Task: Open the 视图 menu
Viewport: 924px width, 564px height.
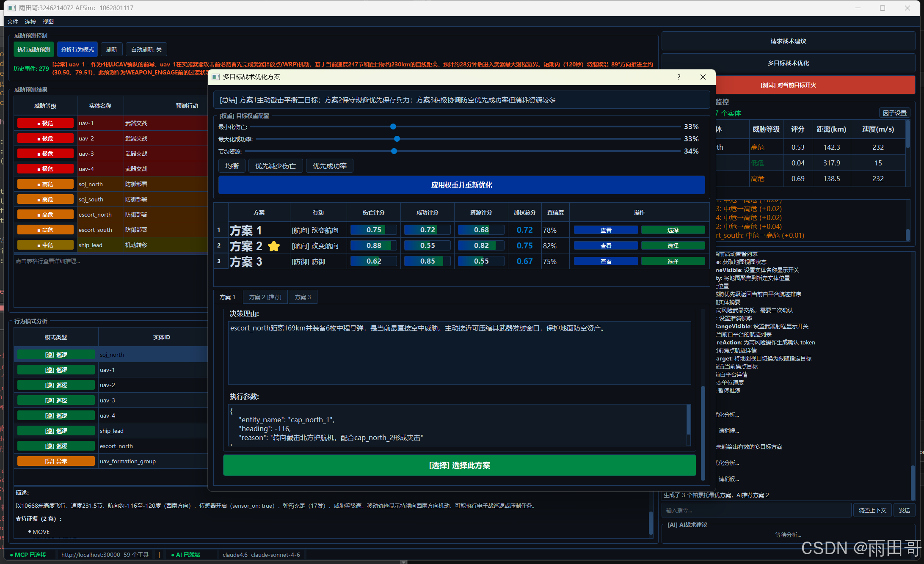Action: coord(48,22)
